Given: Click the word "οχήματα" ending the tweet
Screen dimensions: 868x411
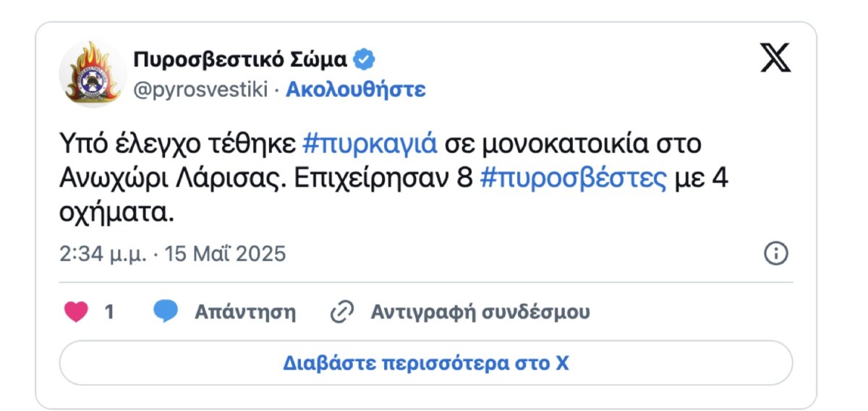Looking at the screenshot, I should click(116, 214).
